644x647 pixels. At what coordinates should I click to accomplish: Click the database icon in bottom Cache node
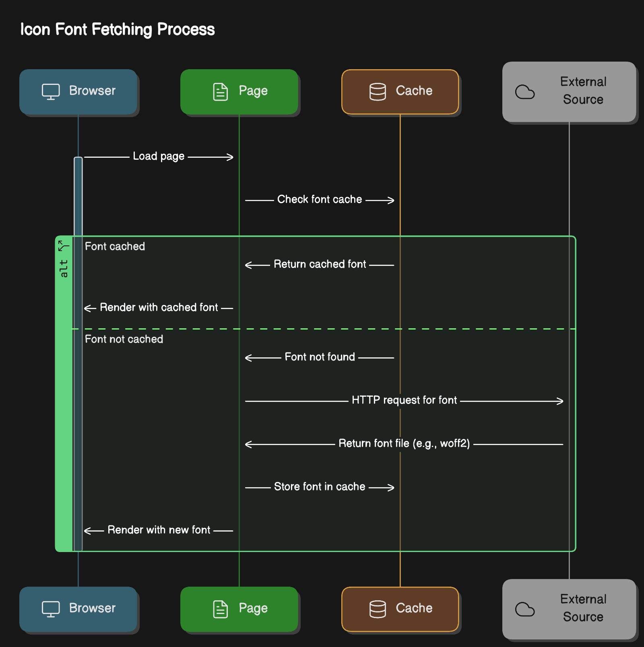(378, 609)
